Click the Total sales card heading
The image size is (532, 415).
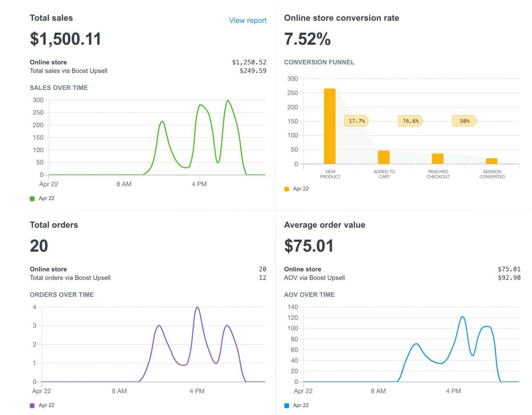click(51, 18)
